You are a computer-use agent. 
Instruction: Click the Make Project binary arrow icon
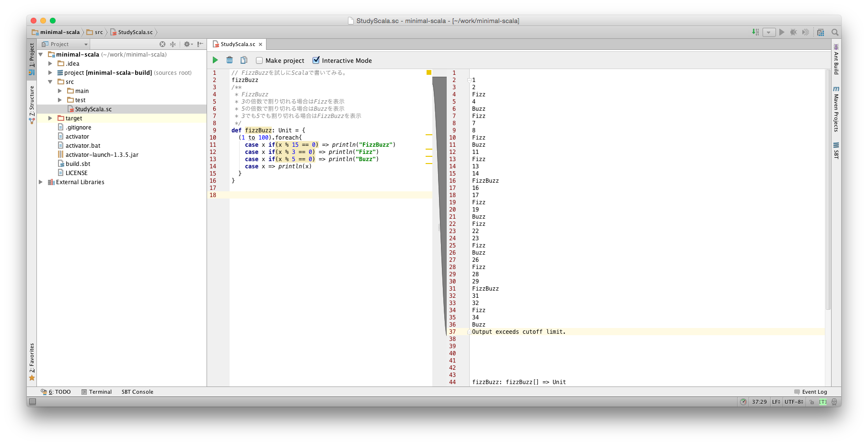click(755, 32)
